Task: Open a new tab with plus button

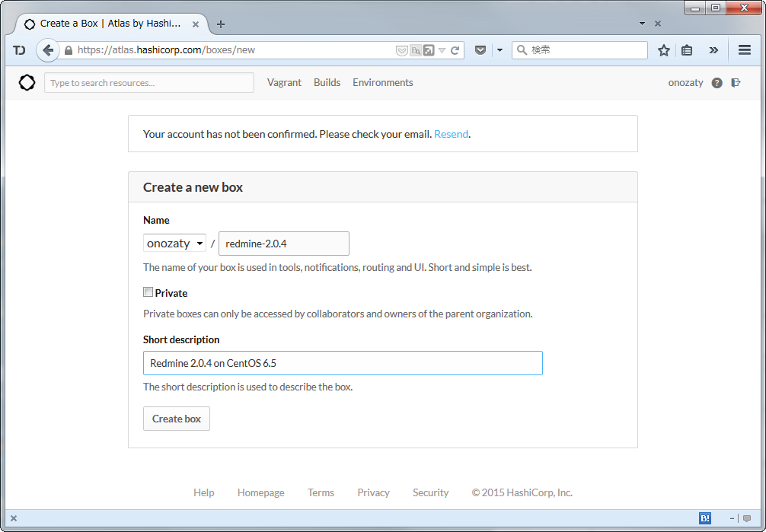Action: point(221,24)
